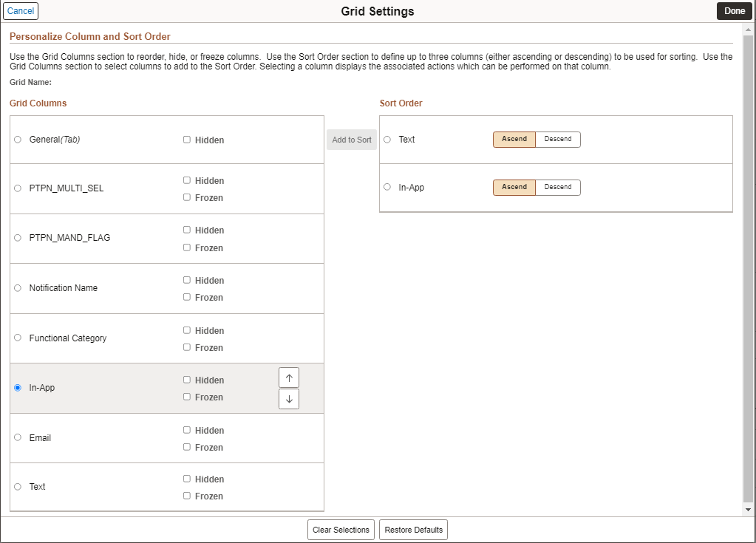
Task: Click Restore Defaults button
Action: click(x=414, y=530)
